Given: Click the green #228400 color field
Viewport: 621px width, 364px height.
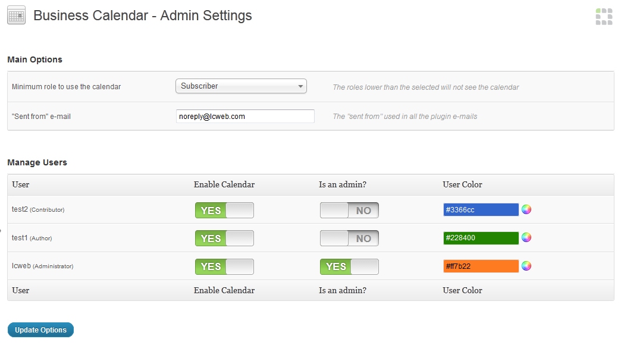Looking at the screenshot, I should (481, 238).
